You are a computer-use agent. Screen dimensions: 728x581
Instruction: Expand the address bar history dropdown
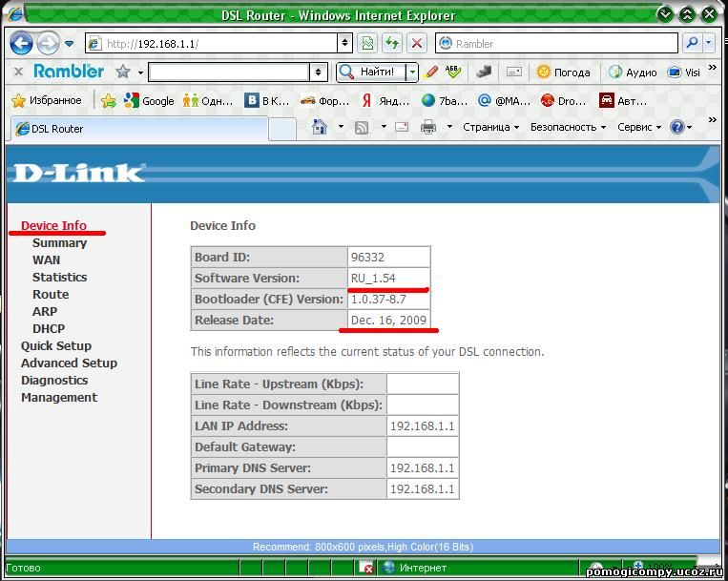click(x=345, y=44)
